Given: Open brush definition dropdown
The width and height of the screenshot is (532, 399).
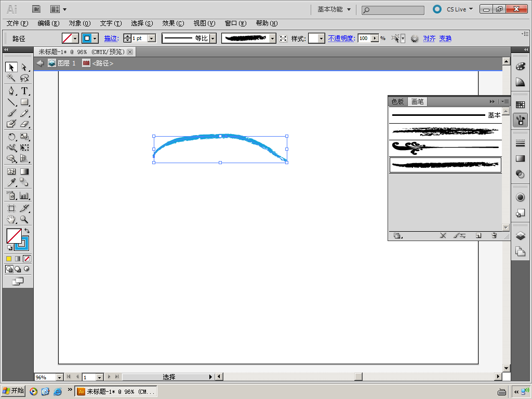Looking at the screenshot, I should (272, 38).
